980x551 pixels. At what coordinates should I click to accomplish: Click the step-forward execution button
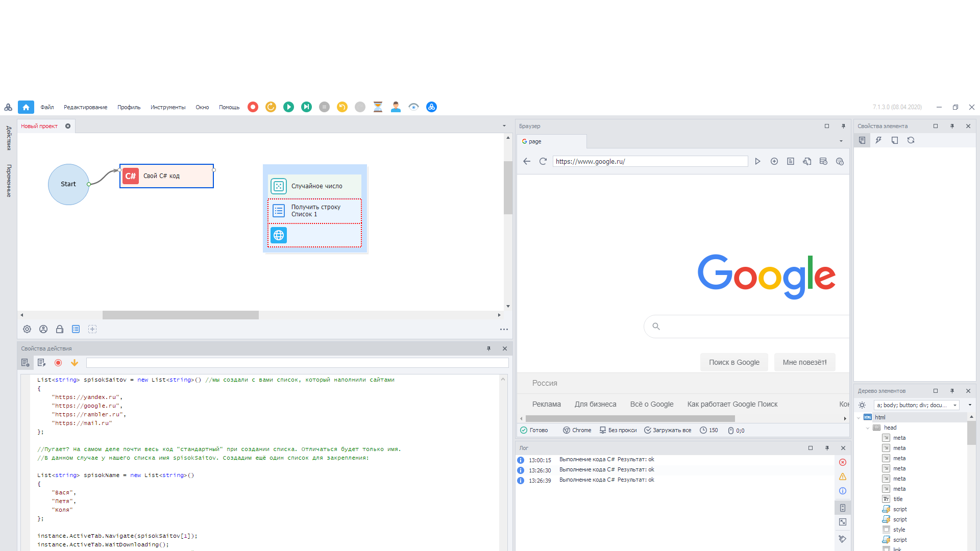tap(306, 107)
